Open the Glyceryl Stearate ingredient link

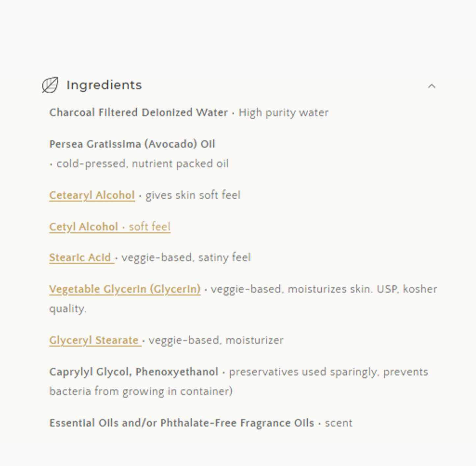click(x=94, y=340)
